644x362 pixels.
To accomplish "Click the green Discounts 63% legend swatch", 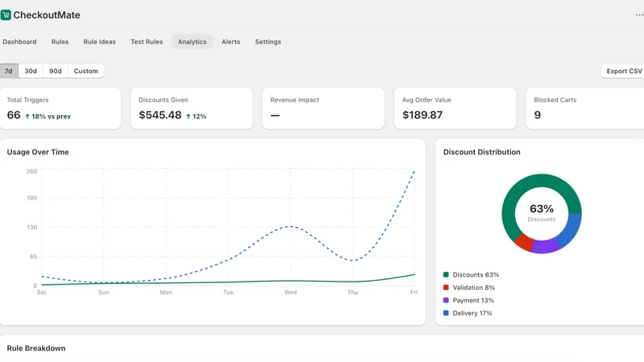I will pyautogui.click(x=446, y=274).
